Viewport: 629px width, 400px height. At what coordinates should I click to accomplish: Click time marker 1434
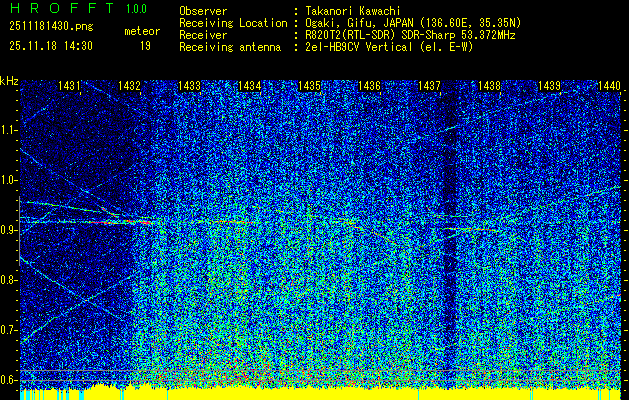250,86
